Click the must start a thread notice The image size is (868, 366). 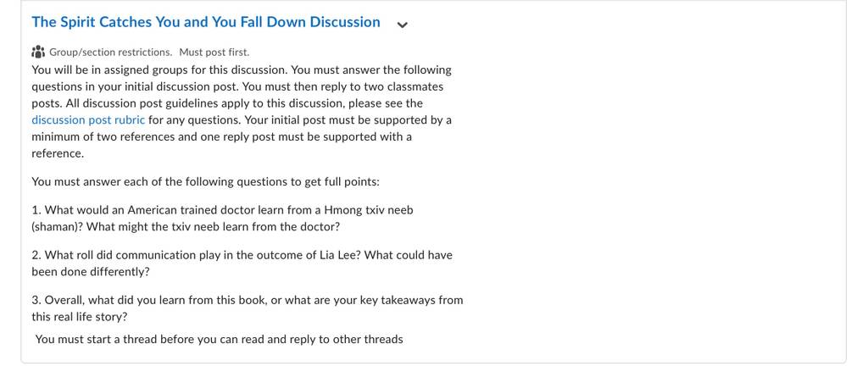pos(220,339)
